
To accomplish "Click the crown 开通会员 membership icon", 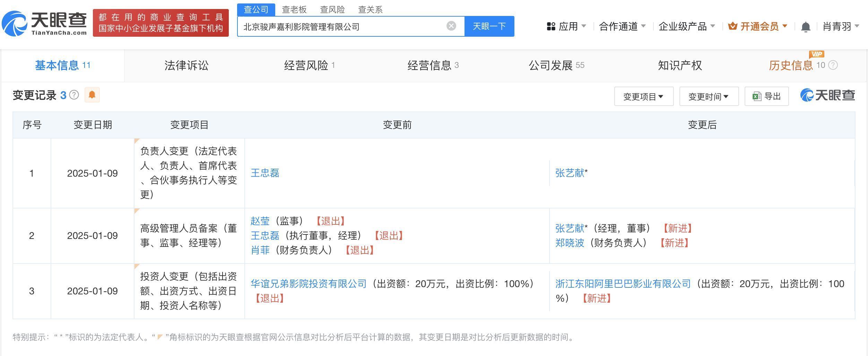I will pyautogui.click(x=732, y=26).
